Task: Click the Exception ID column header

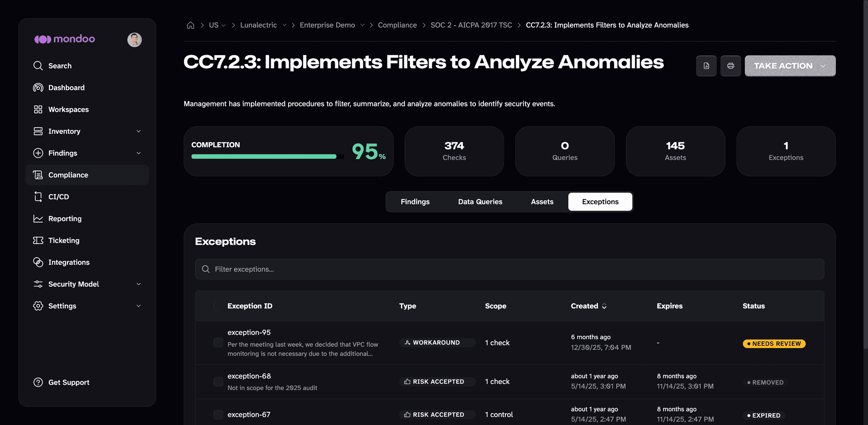Action: 250,306
